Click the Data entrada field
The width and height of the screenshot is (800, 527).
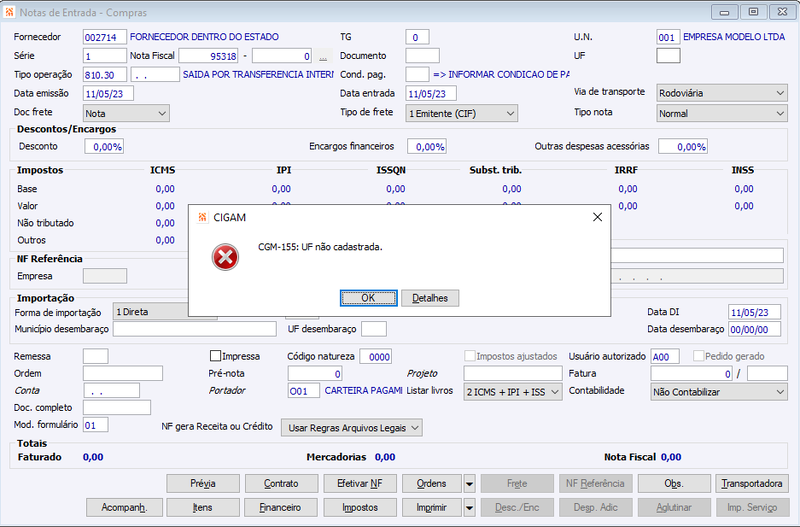(431, 94)
